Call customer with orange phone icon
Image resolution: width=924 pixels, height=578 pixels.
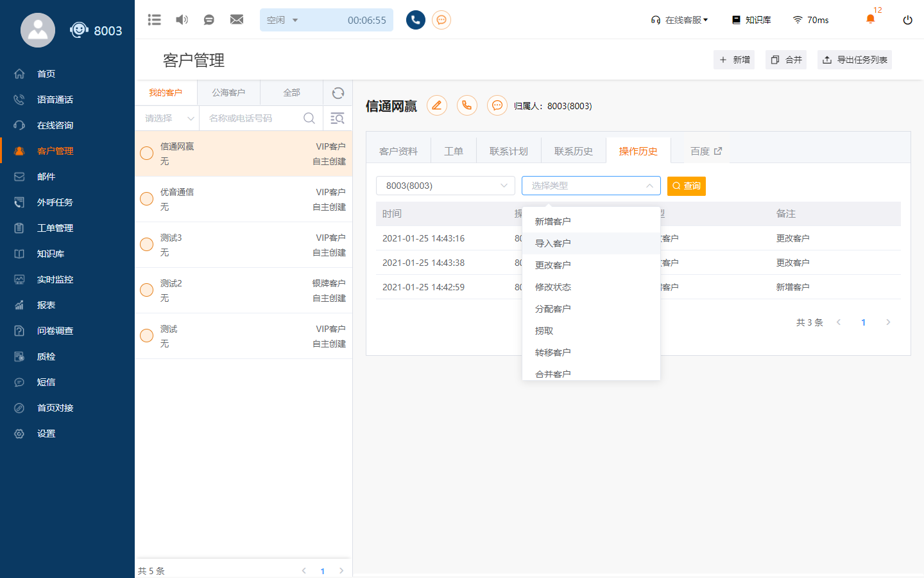pos(467,105)
